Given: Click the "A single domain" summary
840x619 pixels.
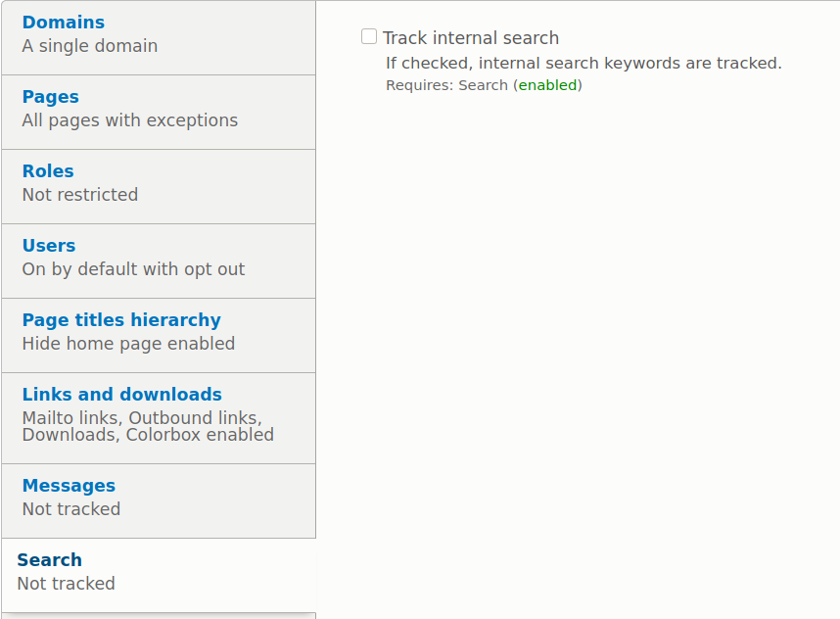Looking at the screenshot, I should (x=90, y=46).
